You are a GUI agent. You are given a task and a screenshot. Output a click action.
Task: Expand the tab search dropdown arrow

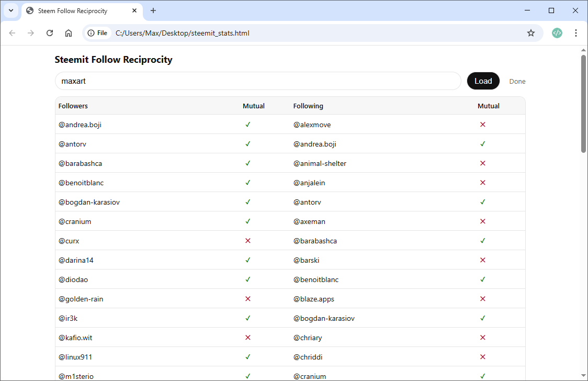tap(10, 10)
